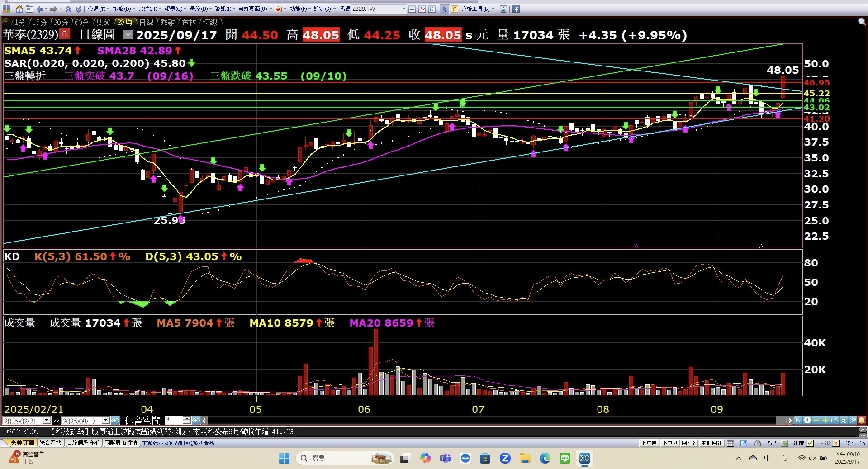Image resolution: width=868 pixels, height=469 pixels.
Task: Switch to the 布林 chart tab
Action: pos(189,22)
